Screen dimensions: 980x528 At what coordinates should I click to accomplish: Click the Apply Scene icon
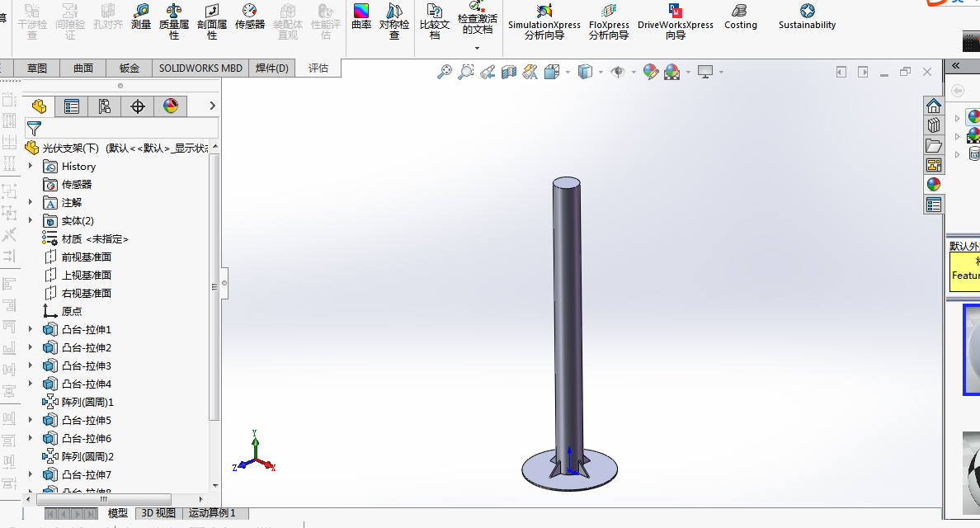[x=671, y=72]
